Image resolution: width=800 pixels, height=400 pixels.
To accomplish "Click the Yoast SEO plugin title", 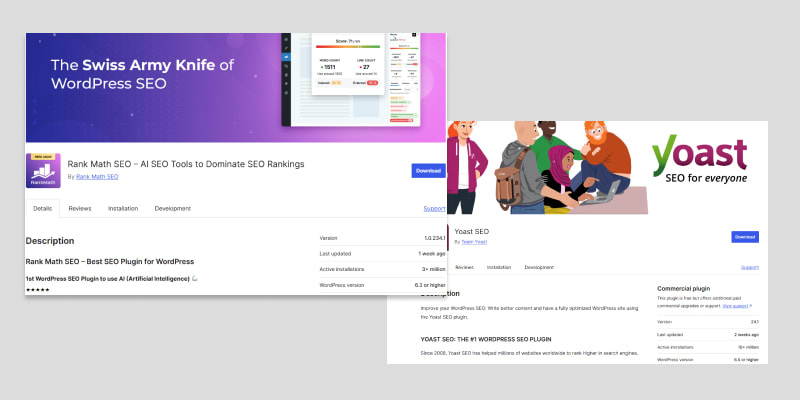I will [x=471, y=232].
